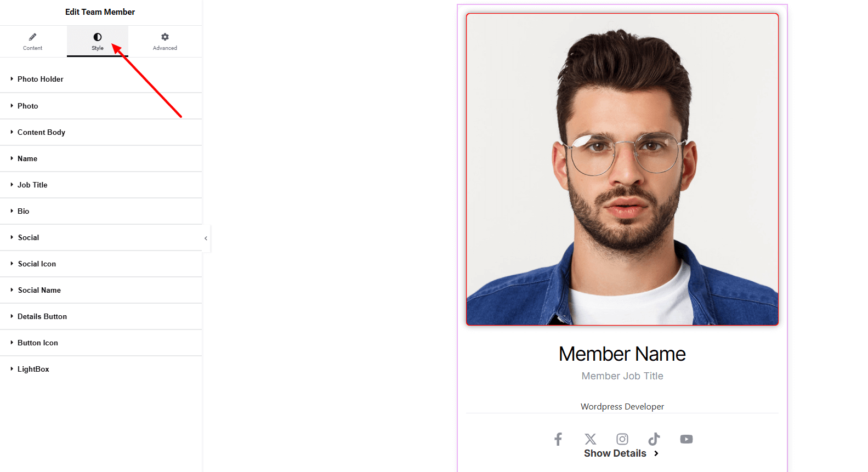Expand the LightBox section
Screen dimensions: 868x472
[x=33, y=369]
